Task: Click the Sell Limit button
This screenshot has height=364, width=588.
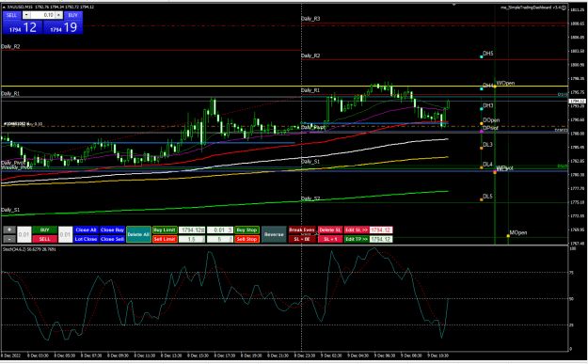Action: click(165, 239)
